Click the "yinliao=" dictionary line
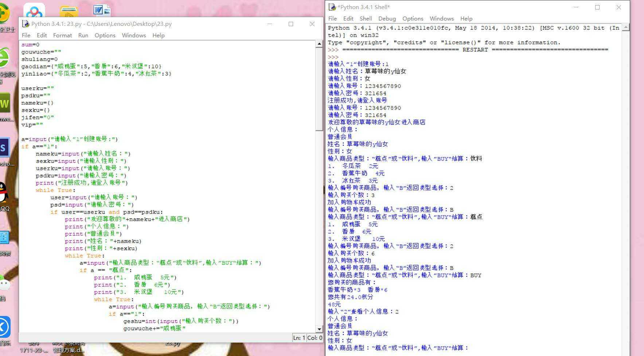The width and height of the screenshot is (644, 356). coord(96,74)
